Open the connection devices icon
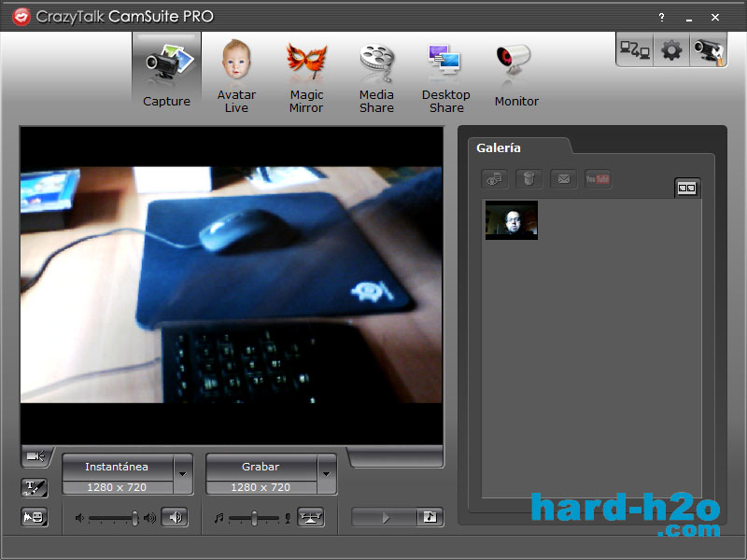Screen dimensions: 747x560 tap(635, 50)
